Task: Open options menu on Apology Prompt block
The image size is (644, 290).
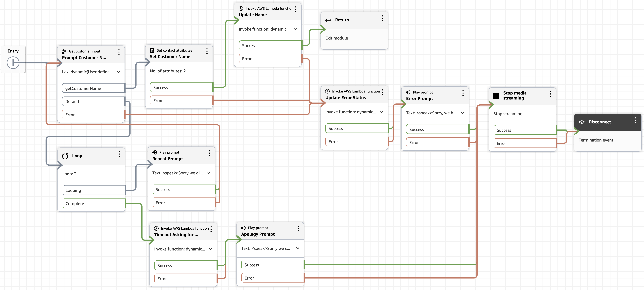Action: [298, 229]
